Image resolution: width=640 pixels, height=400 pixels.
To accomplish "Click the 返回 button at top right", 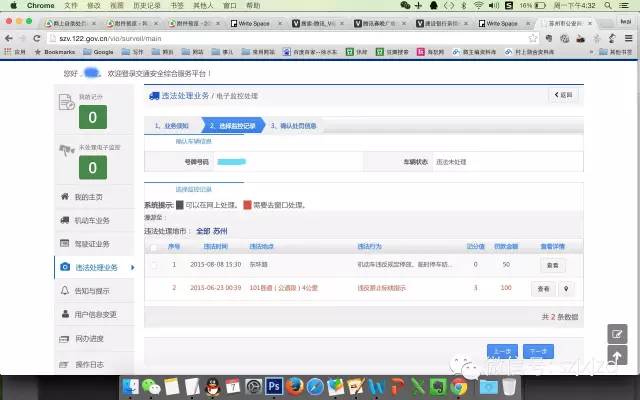I will (563, 95).
